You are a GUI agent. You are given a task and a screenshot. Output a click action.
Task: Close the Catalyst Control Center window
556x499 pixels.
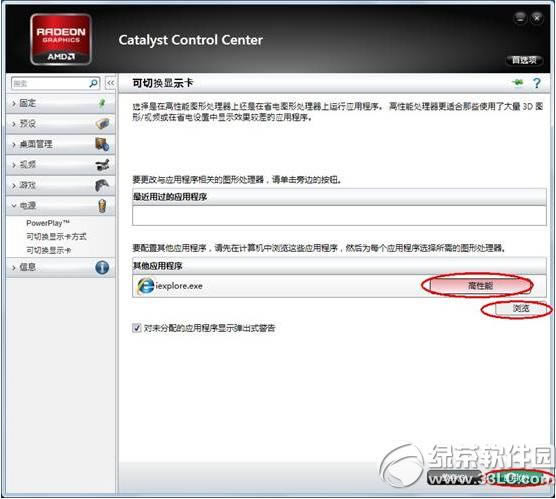(537, 18)
